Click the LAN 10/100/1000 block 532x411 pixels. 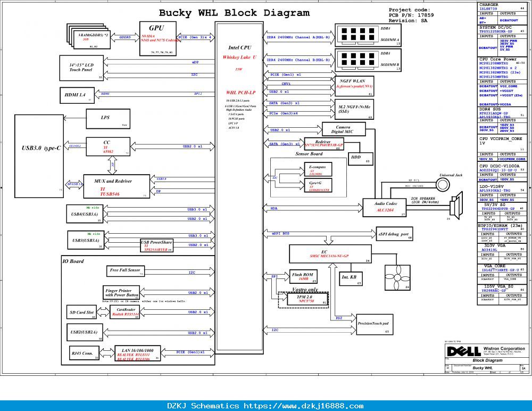coord(137,354)
